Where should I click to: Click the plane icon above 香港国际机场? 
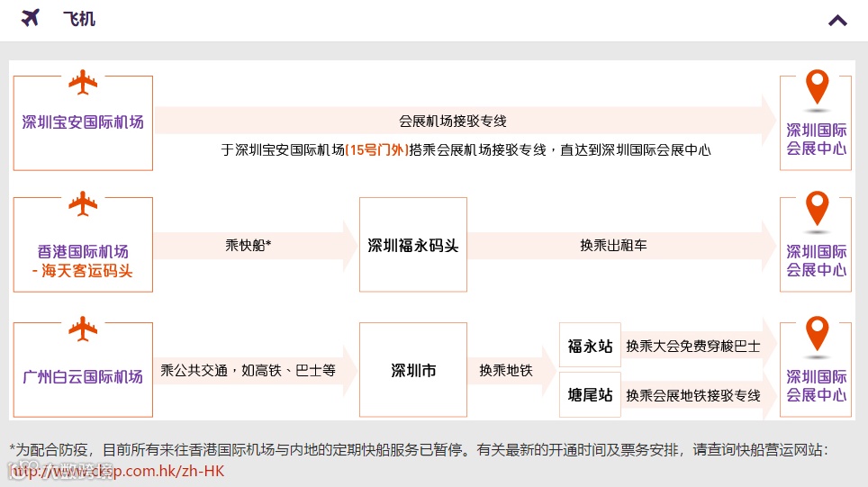(x=83, y=203)
